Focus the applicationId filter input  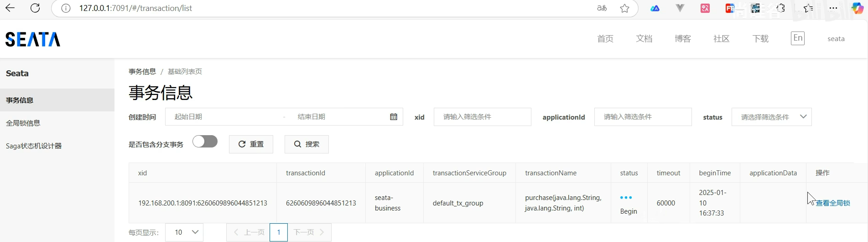click(x=643, y=117)
